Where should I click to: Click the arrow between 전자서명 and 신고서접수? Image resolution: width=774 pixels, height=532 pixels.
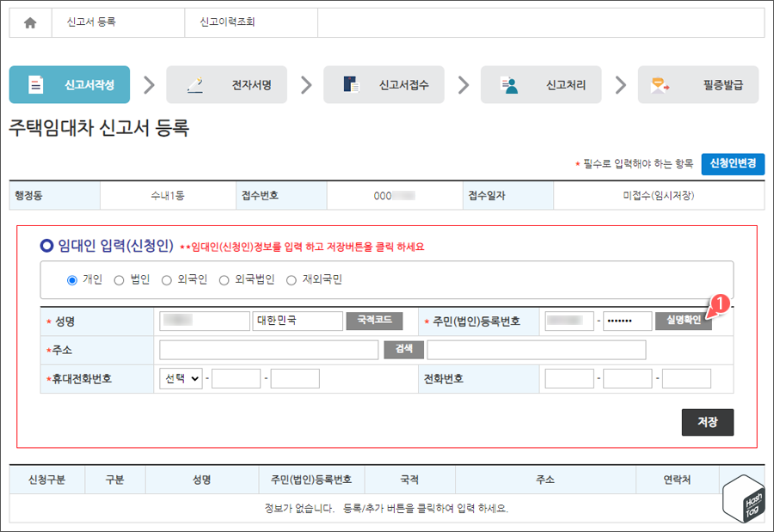tap(305, 84)
